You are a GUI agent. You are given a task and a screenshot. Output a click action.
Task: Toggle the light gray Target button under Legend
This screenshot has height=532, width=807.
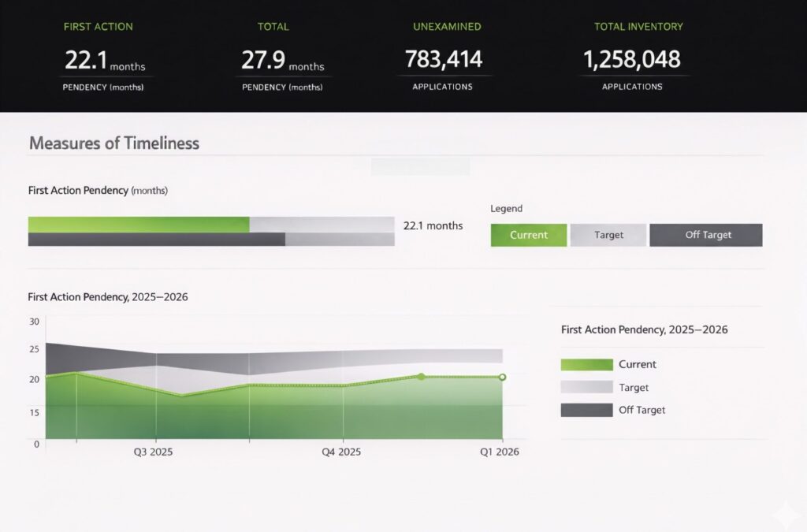(608, 235)
